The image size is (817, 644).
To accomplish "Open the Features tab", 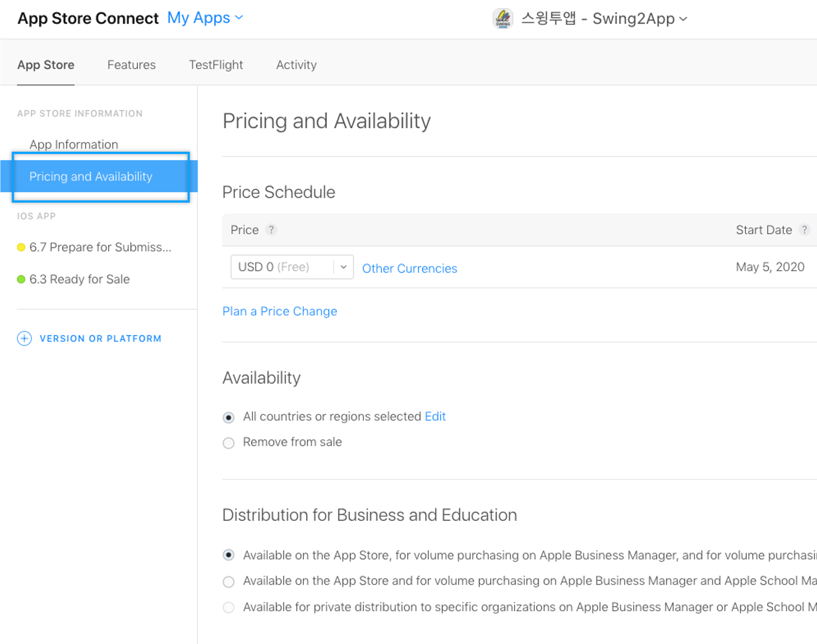I will click(131, 65).
